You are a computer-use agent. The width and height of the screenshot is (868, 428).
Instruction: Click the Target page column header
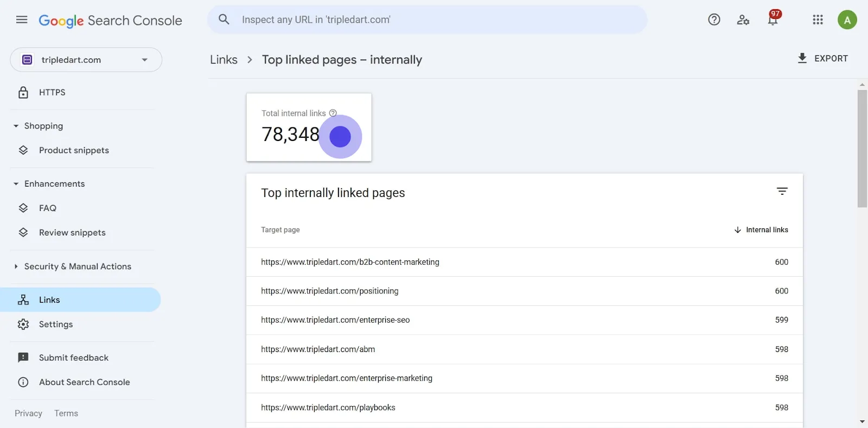tap(280, 230)
